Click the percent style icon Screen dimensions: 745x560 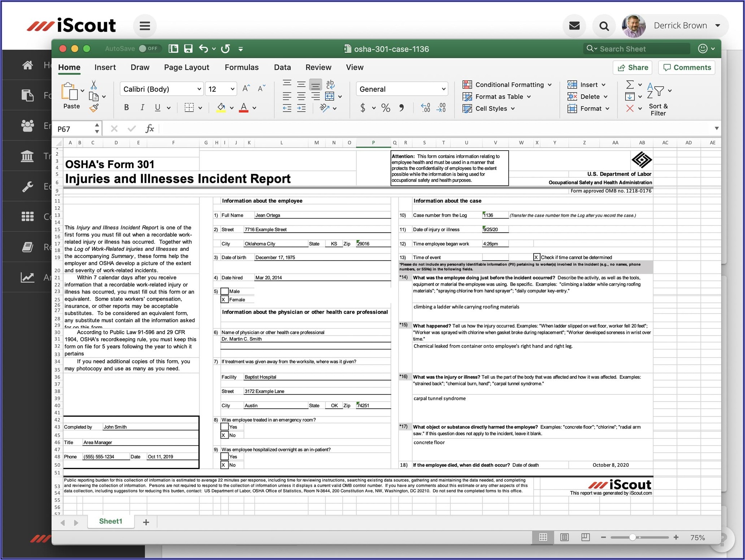[386, 108]
